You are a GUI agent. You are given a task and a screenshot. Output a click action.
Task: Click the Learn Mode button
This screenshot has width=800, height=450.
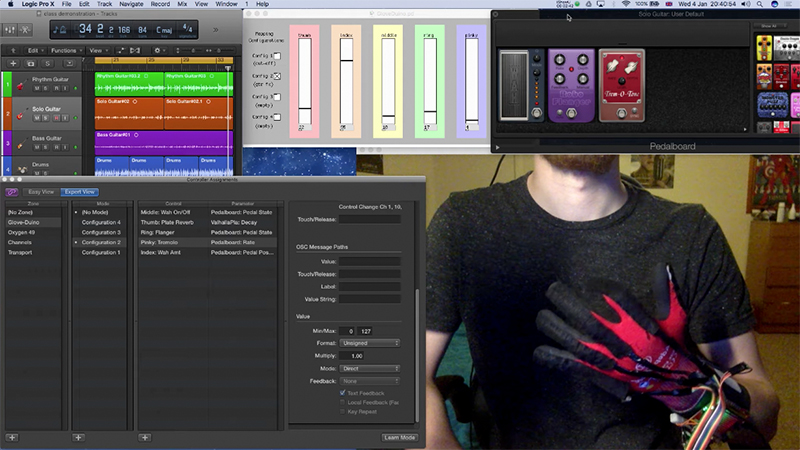click(400, 438)
